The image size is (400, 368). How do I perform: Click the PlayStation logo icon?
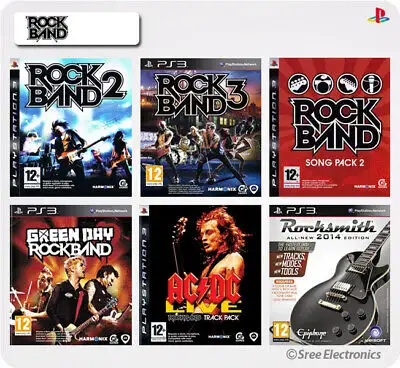[x=378, y=15]
